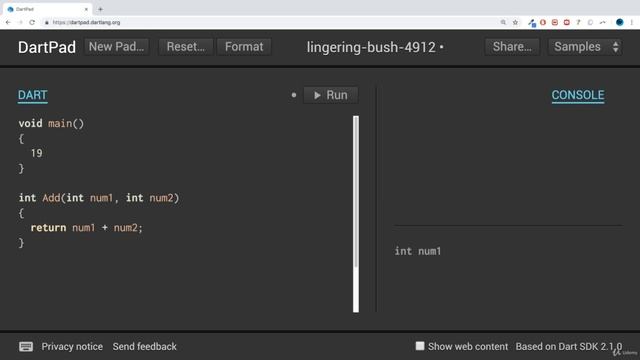Place cursor at '19' in the editor
This screenshot has height=360, width=640.
pos(36,153)
